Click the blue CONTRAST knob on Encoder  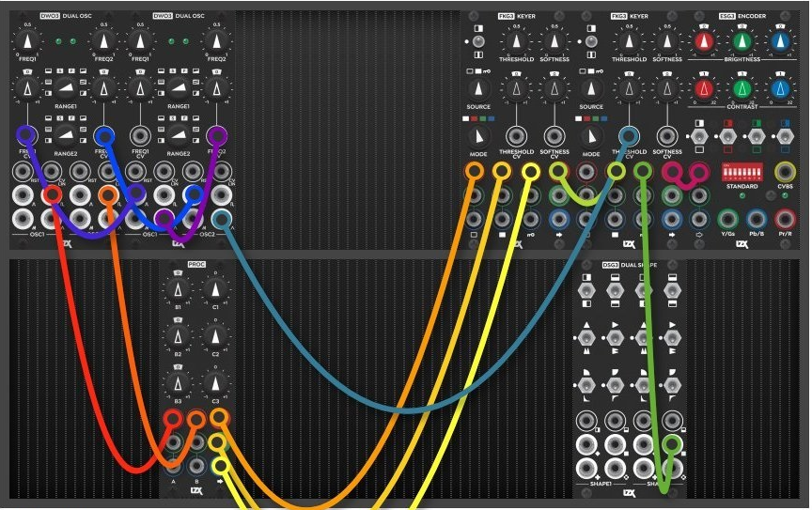780,89
